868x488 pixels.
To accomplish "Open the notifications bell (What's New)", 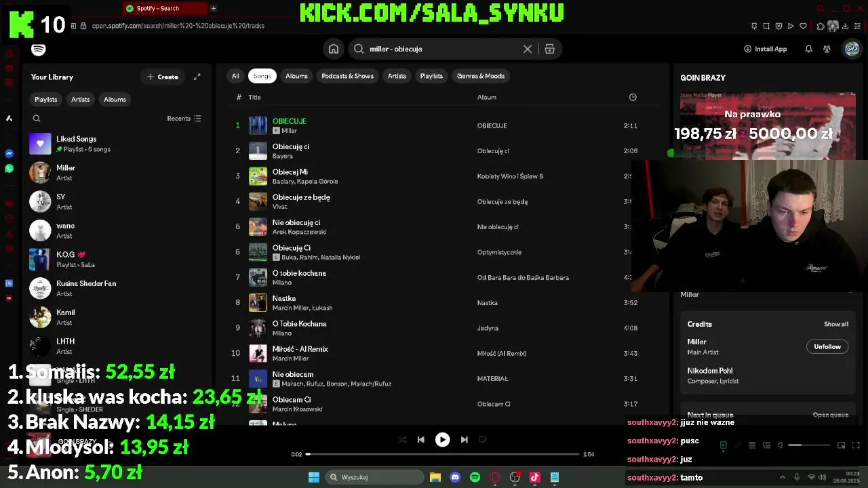I will coord(808,49).
